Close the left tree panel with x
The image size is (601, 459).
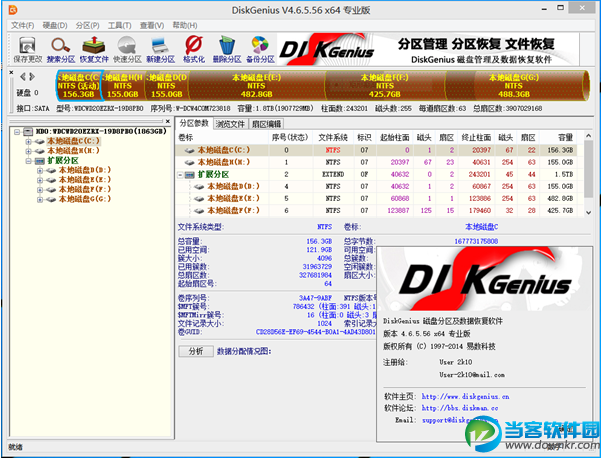click(x=167, y=121)
